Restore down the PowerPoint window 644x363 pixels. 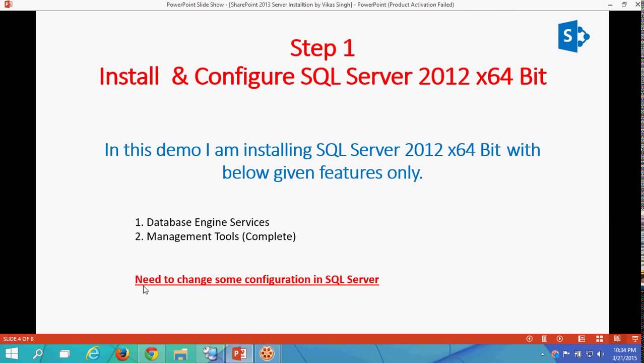(624, 5)
